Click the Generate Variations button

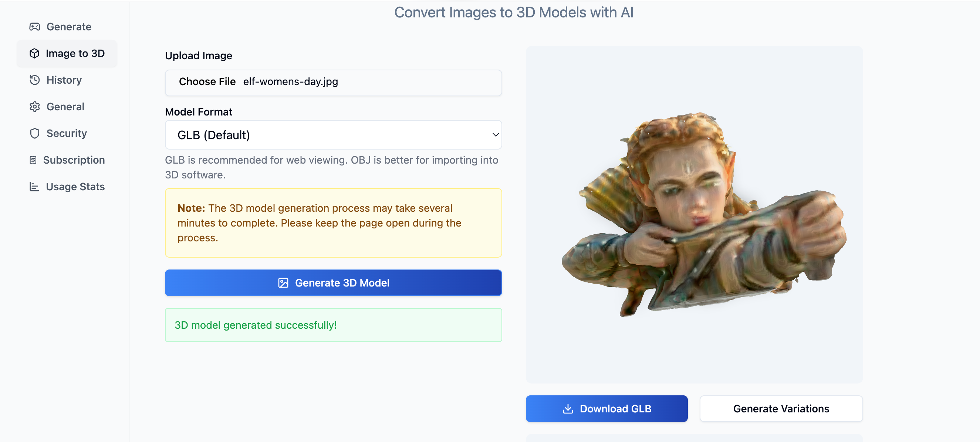[781, 408]
